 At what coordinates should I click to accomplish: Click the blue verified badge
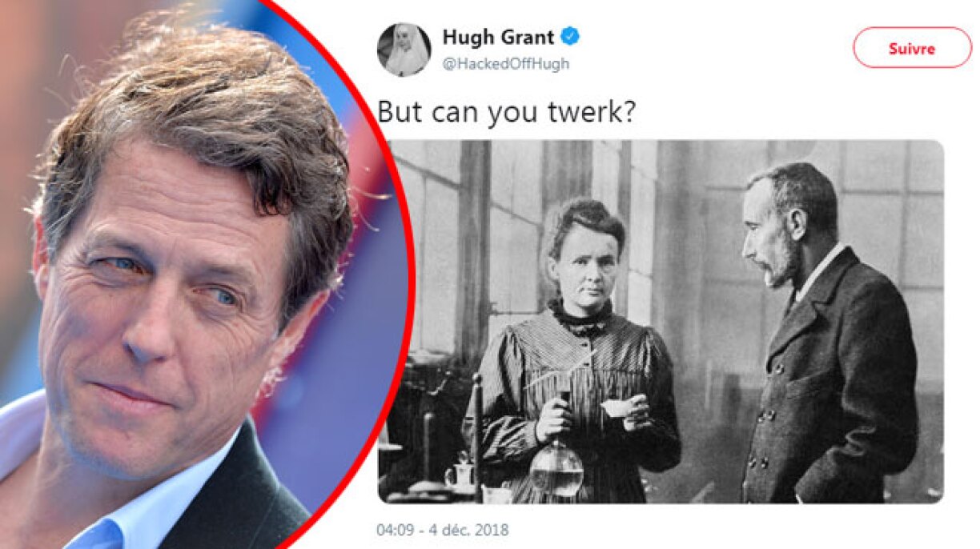coord(569,37)
